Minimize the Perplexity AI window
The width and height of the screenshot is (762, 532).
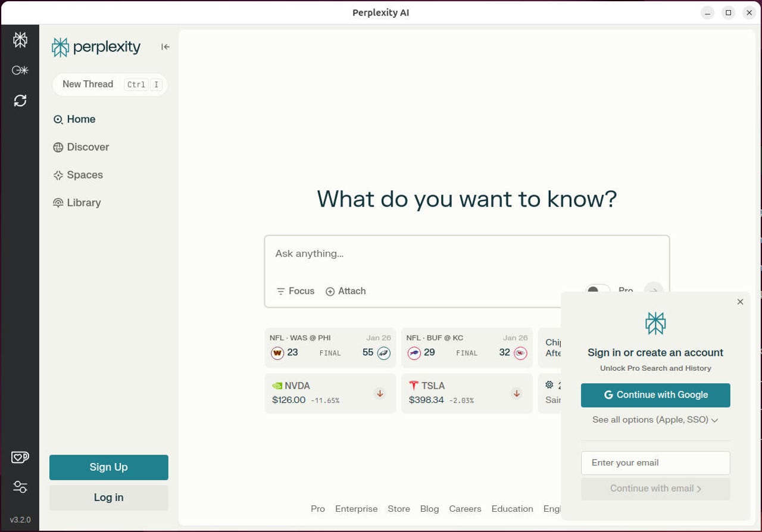pyautogui.click(x=707, y=12)
